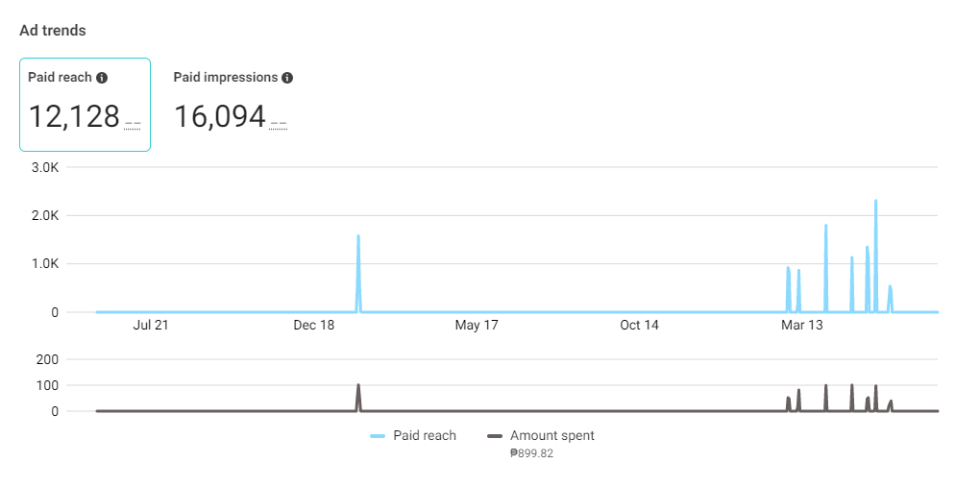Viewport: 980px width, 488px height.
Task: Toggle the Paid reach legend label
Action: (425, 435)
